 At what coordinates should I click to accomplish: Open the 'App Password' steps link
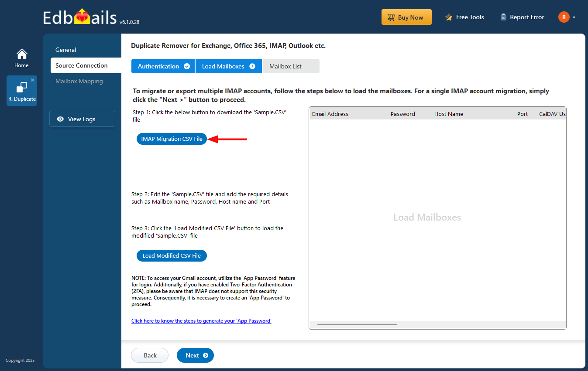pos(201,321)
